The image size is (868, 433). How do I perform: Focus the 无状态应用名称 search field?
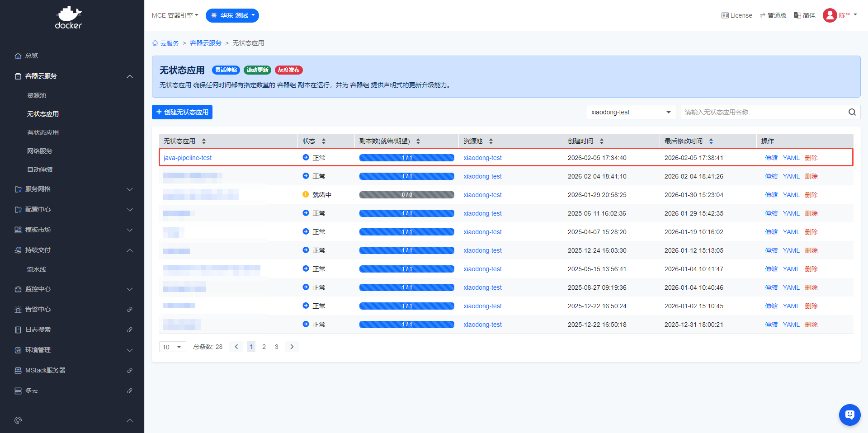[x=764, y=112]
